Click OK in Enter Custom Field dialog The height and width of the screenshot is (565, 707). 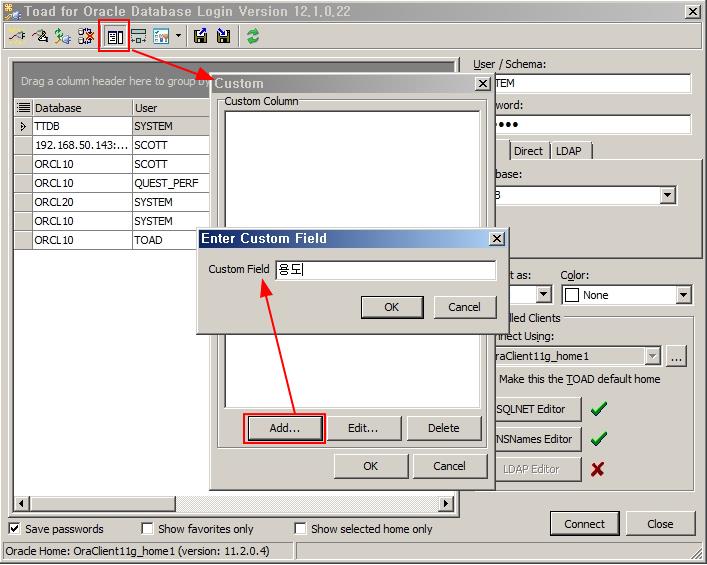[391, 307]
